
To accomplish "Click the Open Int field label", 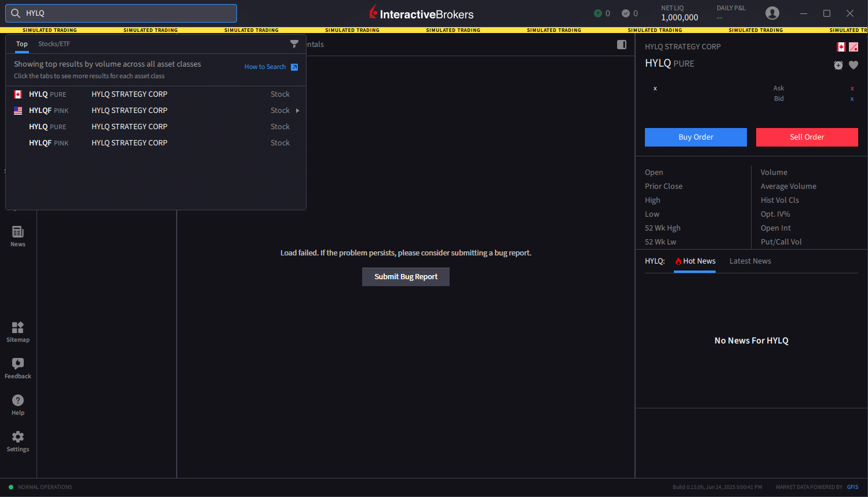I will pyautogui.click(x=776, y=228).
